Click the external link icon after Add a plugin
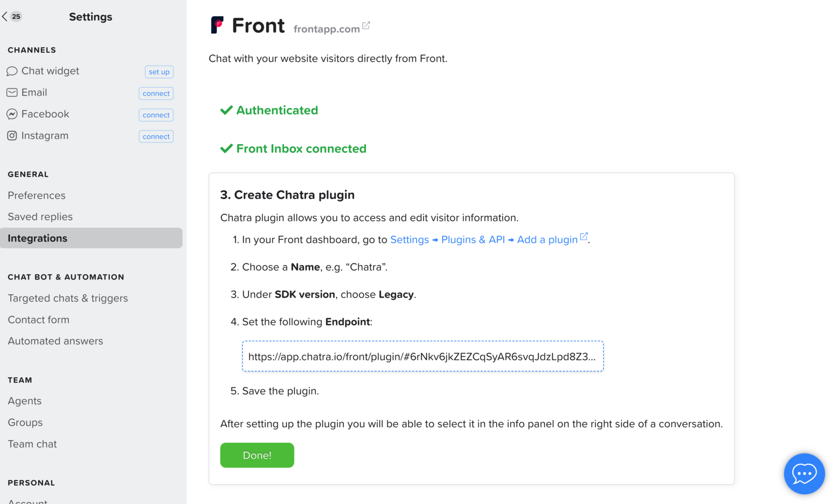The width and height of the screenshot is (833, 504). tap(584, 237)
